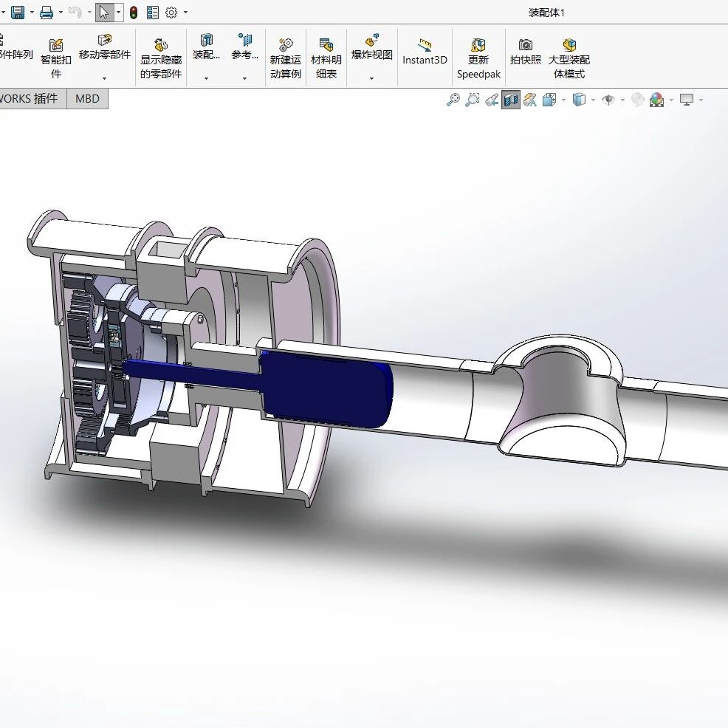The image size is (728, 728).
Task: Expand the Print options arrow
Action: 61,13
